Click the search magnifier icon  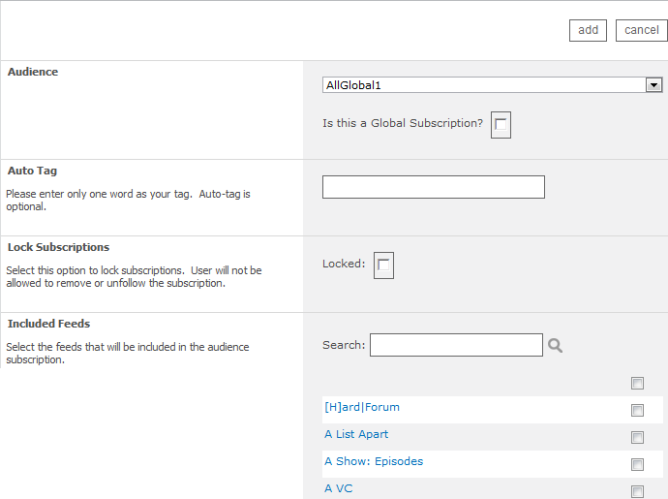click(555, 345)
